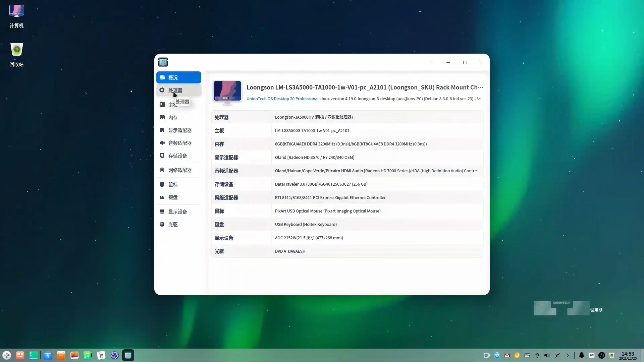Open the app store dock icon
This screenshot has width=644, height=362.
click(61, 355)
